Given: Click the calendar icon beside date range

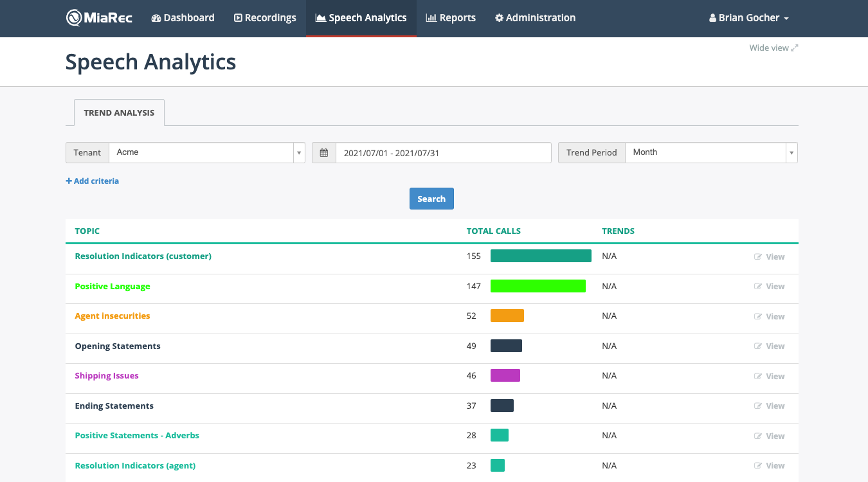Looking at the screenshot, I should pyautogui.click(x=324, y=153).
